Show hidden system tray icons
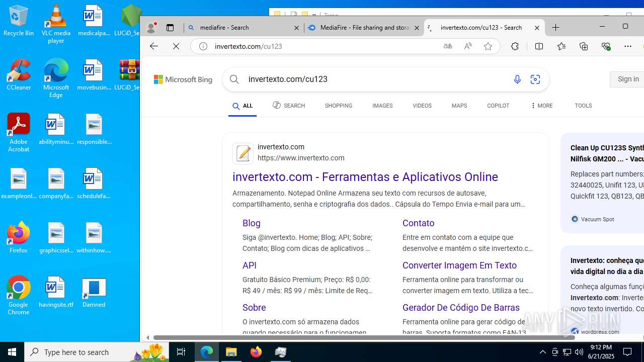Image resolution: width=644 pixels, height=362 pixels. (542, 352)
